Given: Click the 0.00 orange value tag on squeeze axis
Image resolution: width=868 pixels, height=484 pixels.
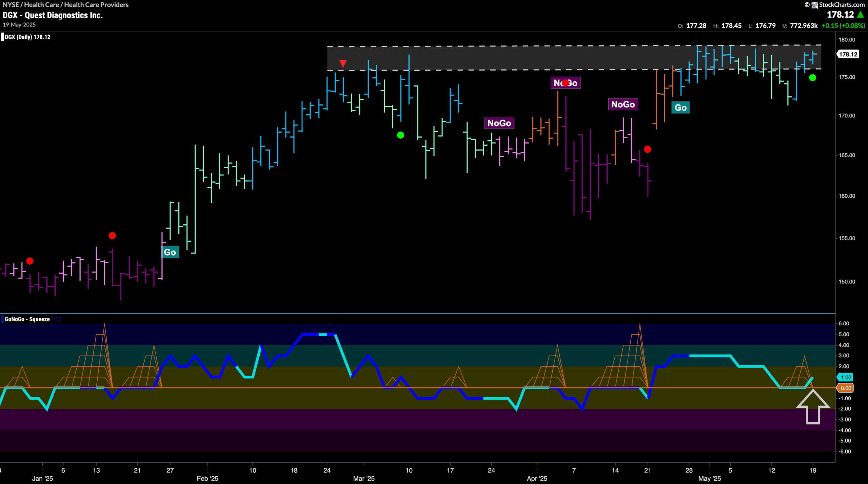Looking at the screenshot, I should coord(845,388).
